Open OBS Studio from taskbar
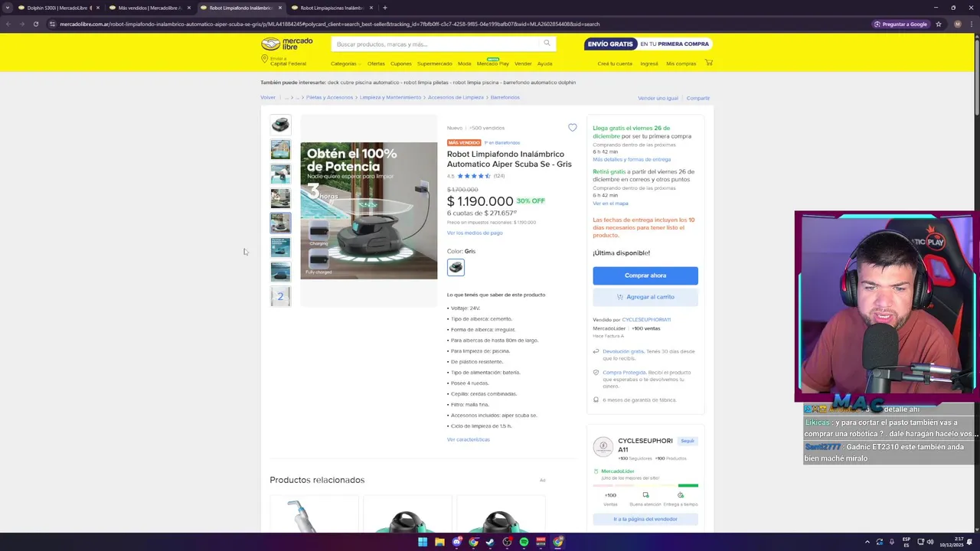The image size is (980, 551). coord(507,542)
